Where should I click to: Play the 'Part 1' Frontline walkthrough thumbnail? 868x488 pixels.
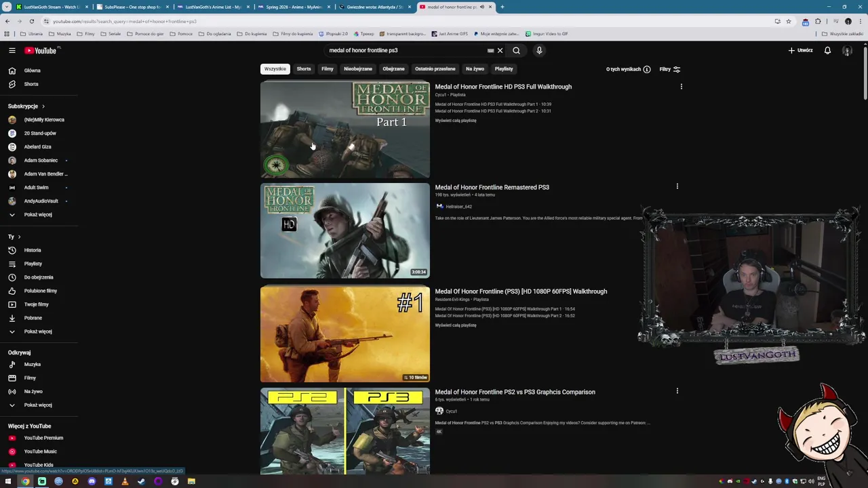(x=344, y=130)
